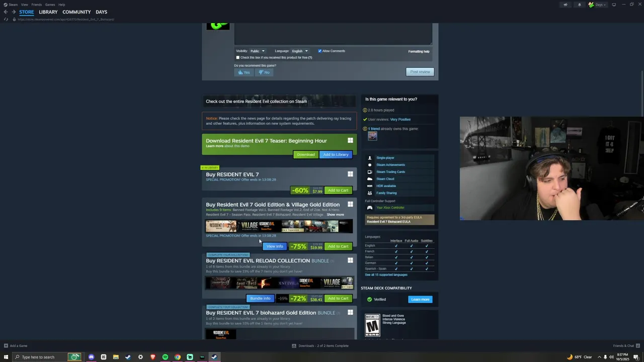Screen dimensions: 644x362
Task: Switch to the LIBRARY tab
Action: (x=48, y=12)
